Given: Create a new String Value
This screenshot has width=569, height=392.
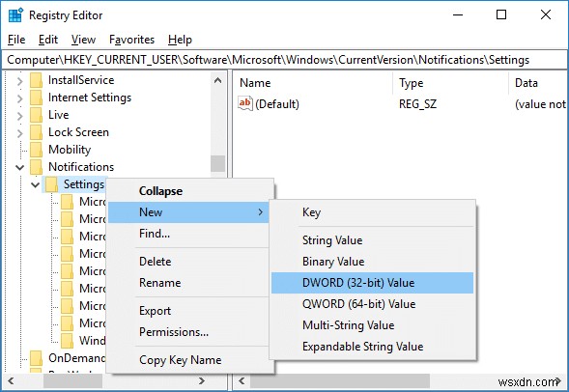Looking at the screenshot, I should [x=372, y=240].
